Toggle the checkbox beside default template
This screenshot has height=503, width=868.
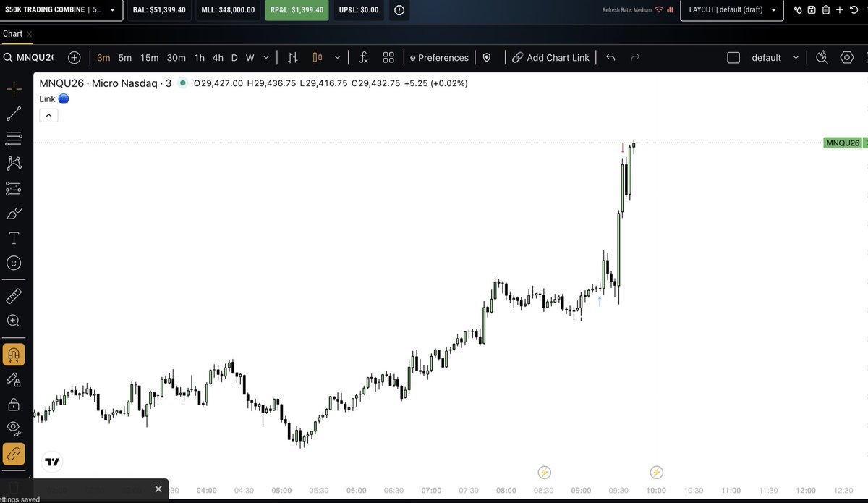[733, 58]
